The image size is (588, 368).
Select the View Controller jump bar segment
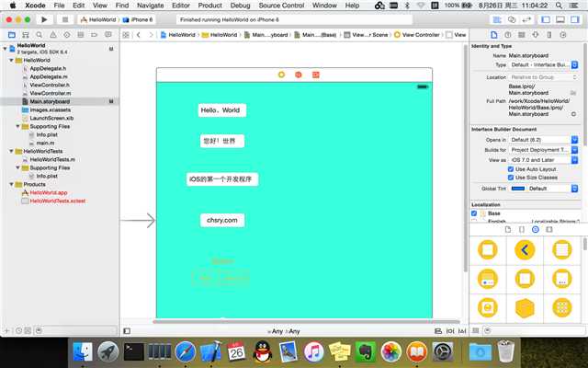417,35
